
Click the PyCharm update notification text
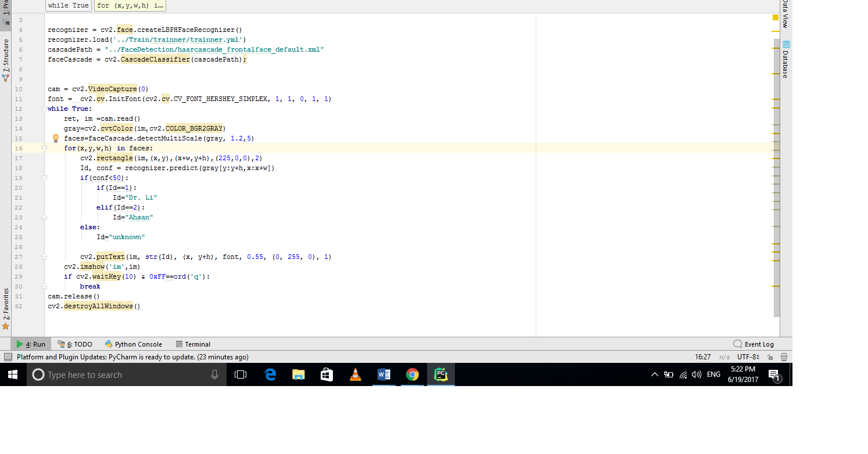click(x=132, y=357)
